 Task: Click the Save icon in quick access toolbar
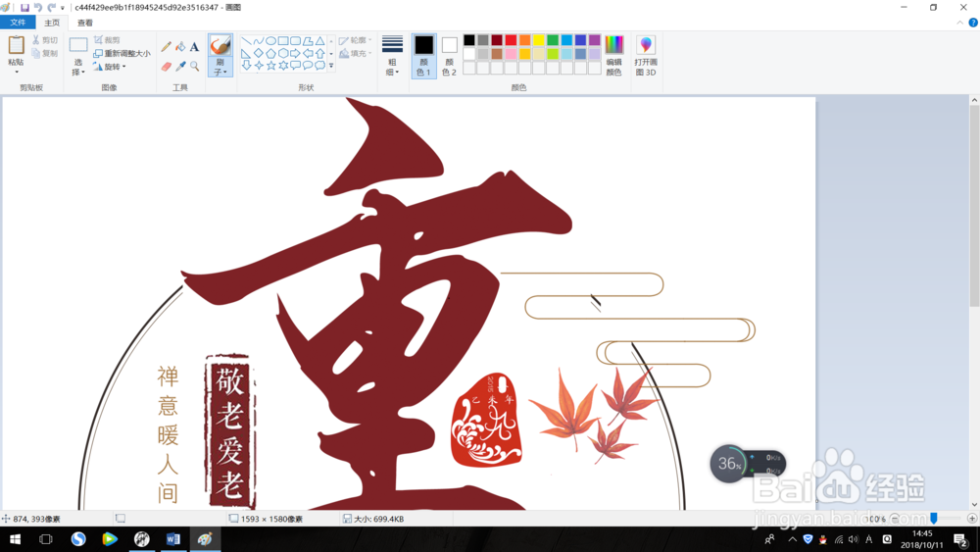(x=25, y=8)
